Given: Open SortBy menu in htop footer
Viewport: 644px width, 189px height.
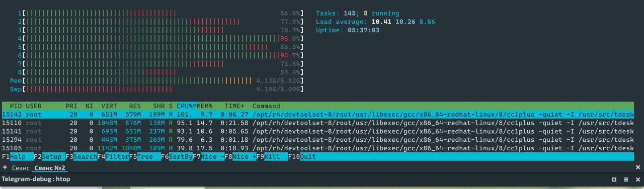Looking at the screenshot, I should (x=181, y=157).
